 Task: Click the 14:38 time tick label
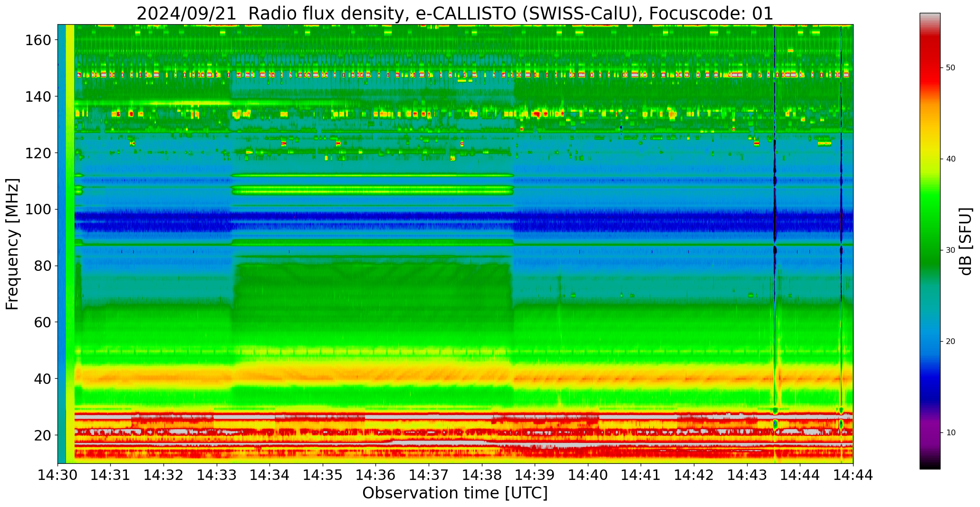coord(482,475)
